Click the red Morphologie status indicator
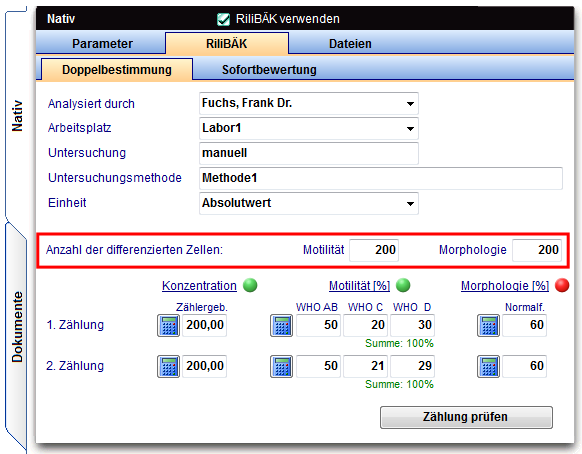Screen dimensions: 582x454 (562, 285)
